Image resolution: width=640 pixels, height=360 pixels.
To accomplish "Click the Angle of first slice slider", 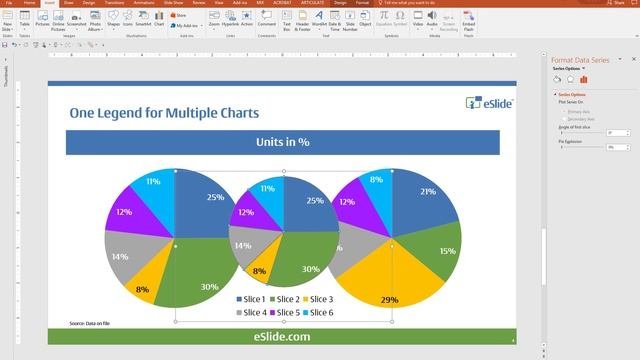I will tap(582, 133).
